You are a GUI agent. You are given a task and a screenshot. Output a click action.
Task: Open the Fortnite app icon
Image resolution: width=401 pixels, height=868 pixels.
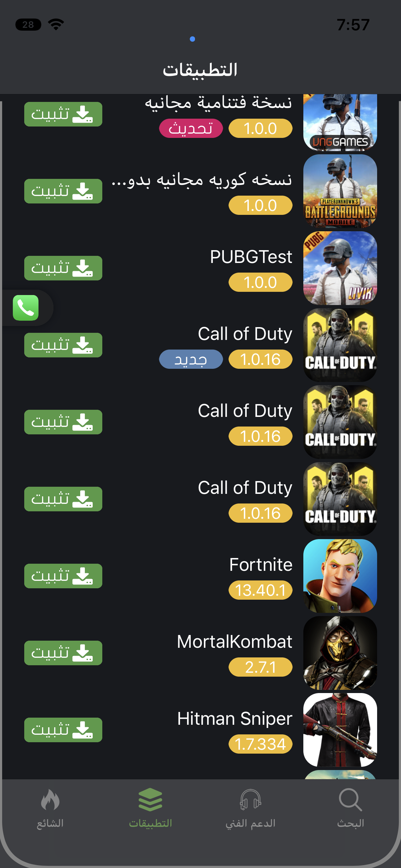point(340,576)
